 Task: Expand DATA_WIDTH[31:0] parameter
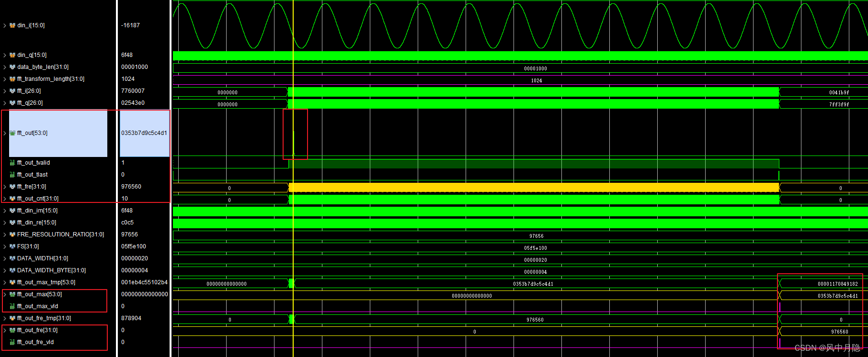click(5, 258)
